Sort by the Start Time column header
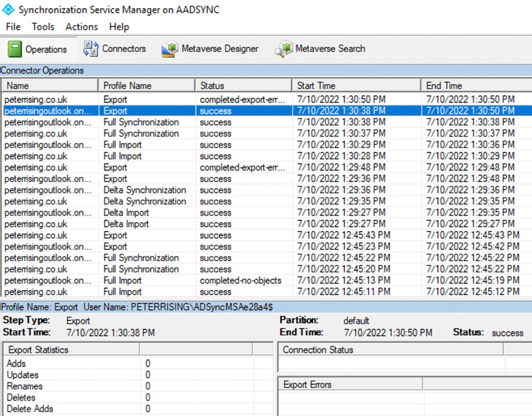The image size is (532, 416). [357, 86]
